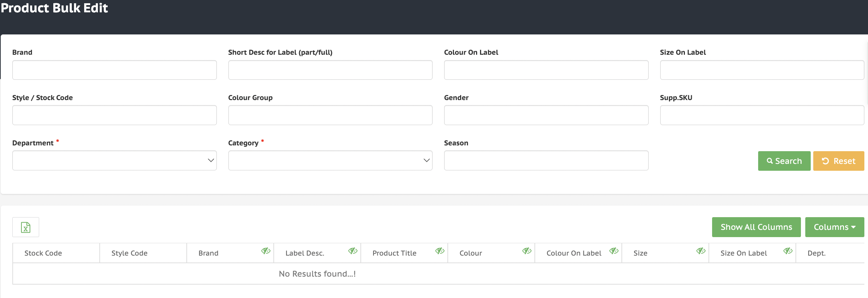The width and height of the screenshot is (868, 298).
Task: Hide the Size On Label column
Action: point(788,251)
